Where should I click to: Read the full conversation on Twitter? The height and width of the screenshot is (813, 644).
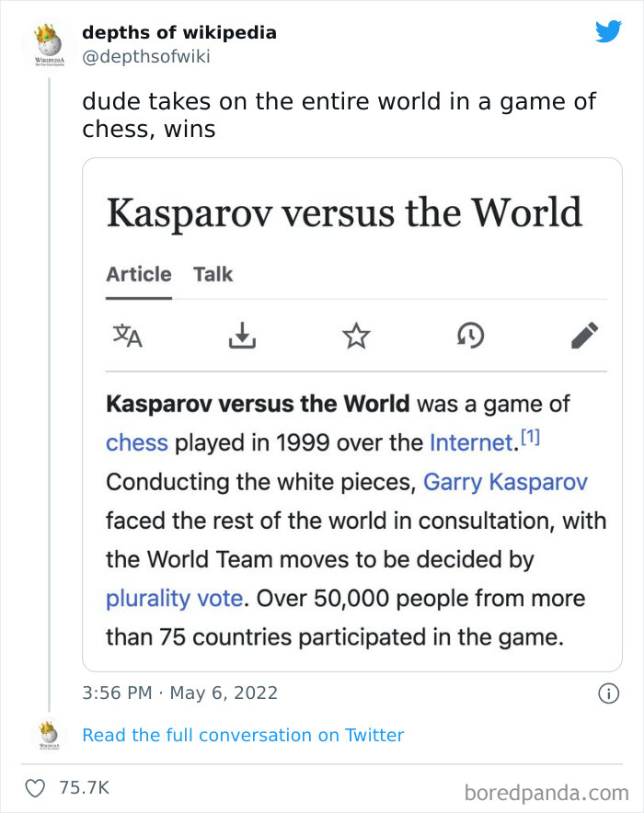tap(243, 735)
